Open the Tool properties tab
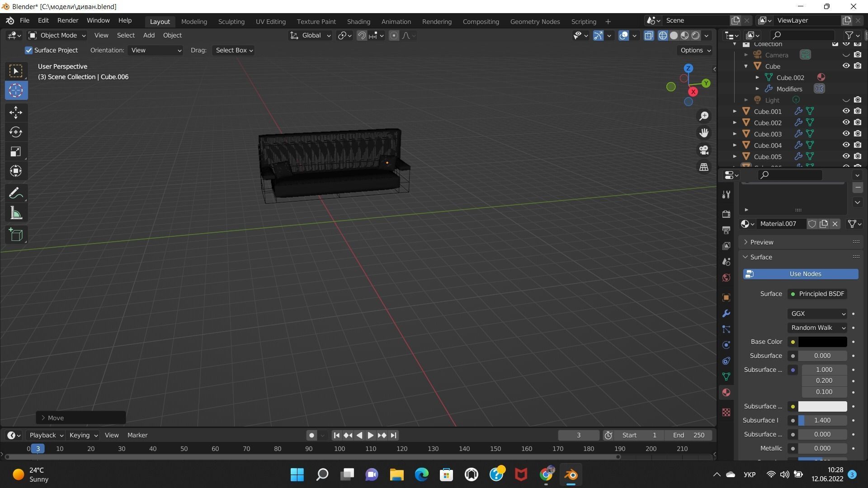This screenshot has height=488, width=868. click(726, 195)
